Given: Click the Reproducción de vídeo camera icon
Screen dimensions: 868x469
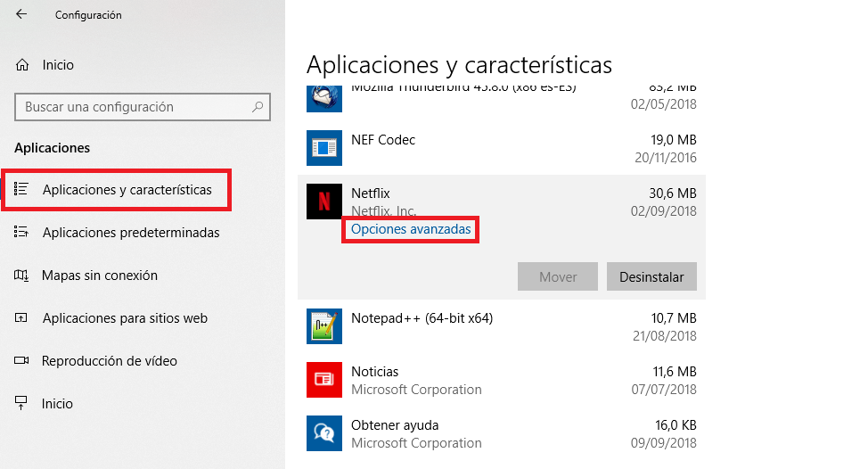Looking at the screenshot, I should [x=21, y=360].
